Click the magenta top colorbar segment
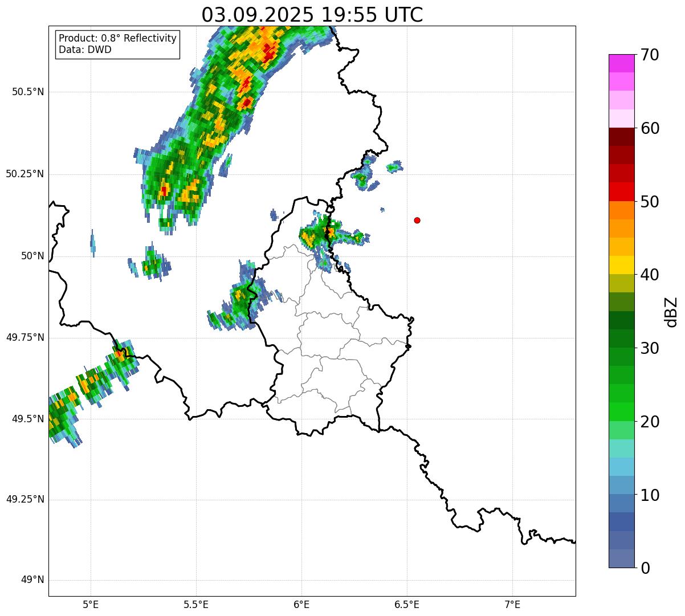This screenshot has width=685, height=616. click(622, 63)
